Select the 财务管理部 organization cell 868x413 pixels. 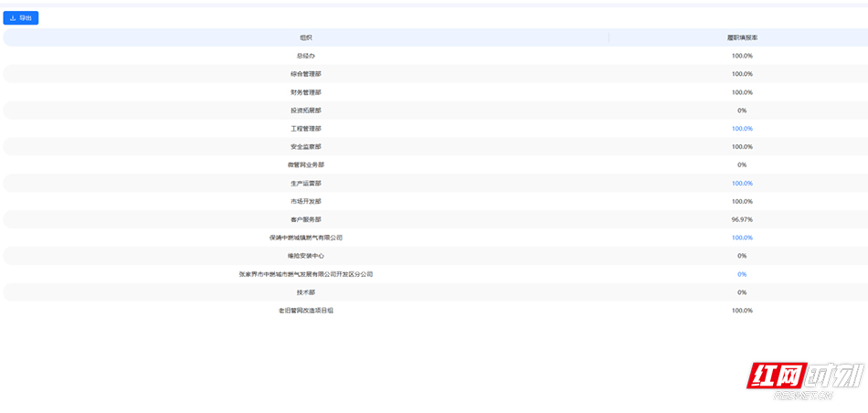306,92
